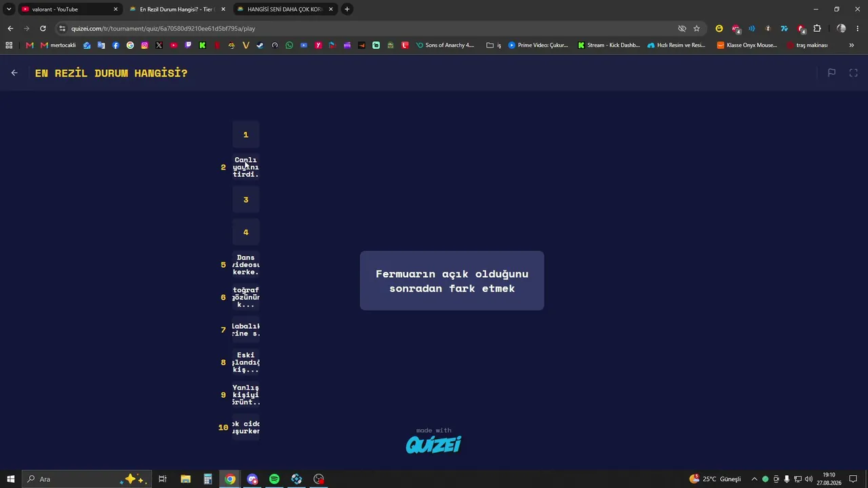Open the Hızlı Resim bookmark

tap(677, 45)
